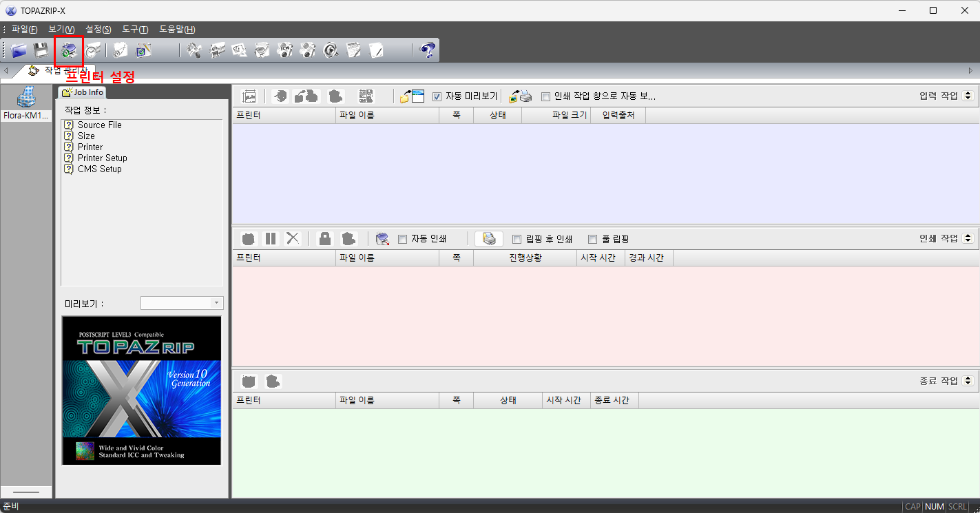Open the 설정(S) menu

click(x=98, y=30)
